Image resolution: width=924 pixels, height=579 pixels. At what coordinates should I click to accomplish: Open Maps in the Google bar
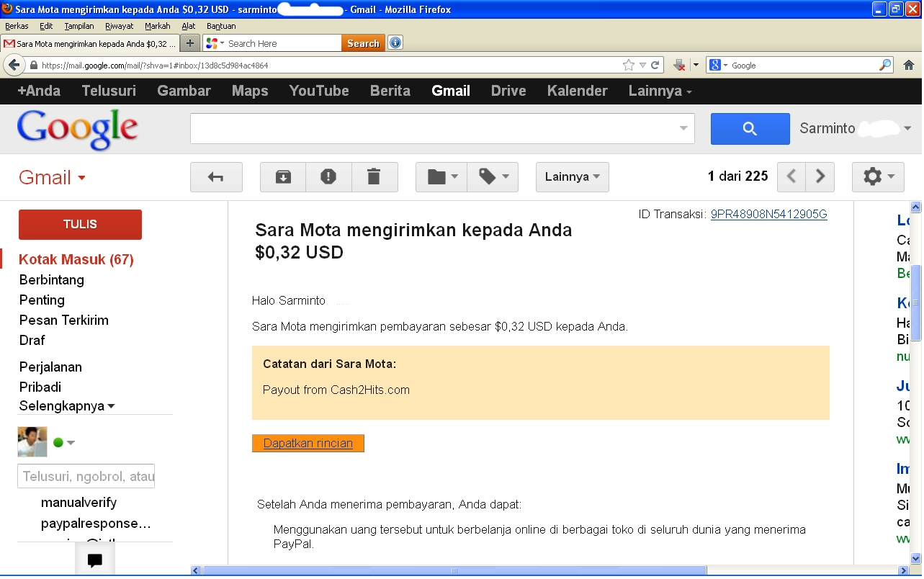pos(250,91)
